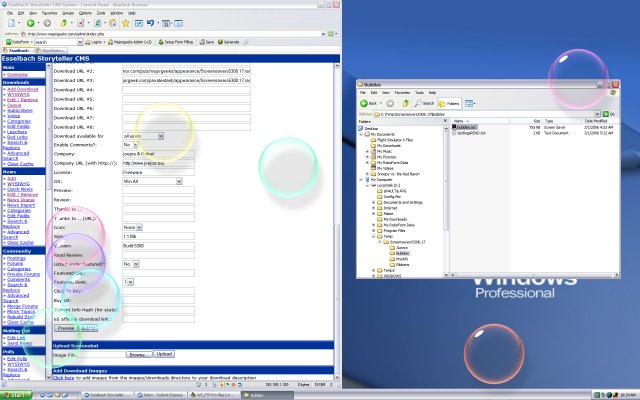Open the Icon dropdown showing None
This screenshot has width=640, height=400.
coord(139,227)
